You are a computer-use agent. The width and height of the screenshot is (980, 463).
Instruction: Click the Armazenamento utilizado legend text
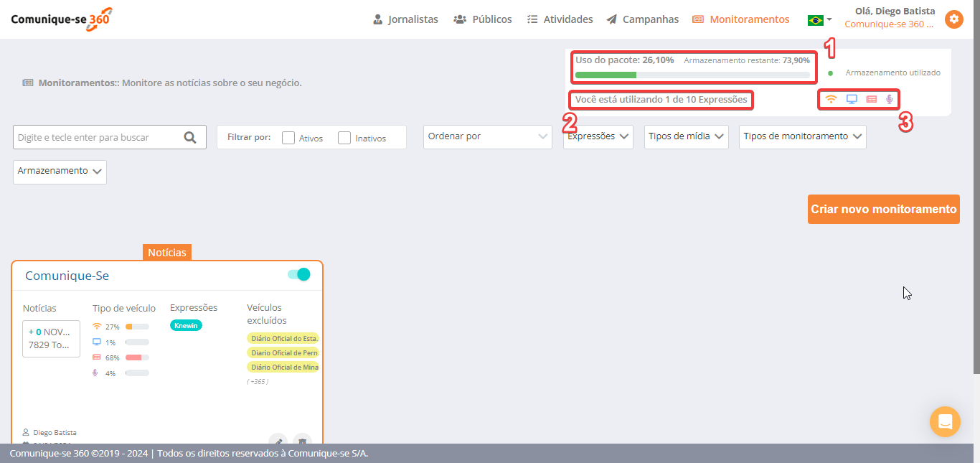point(893,73)
